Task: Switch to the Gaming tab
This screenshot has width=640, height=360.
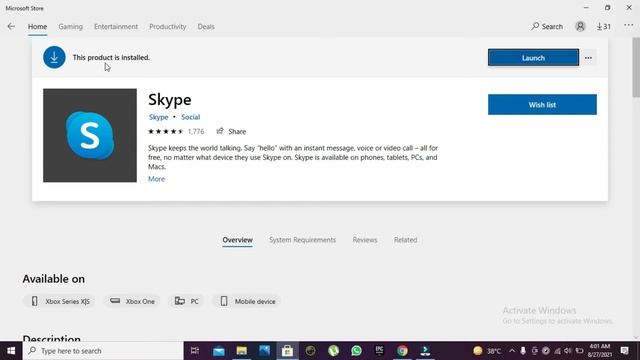Action: coord(70,27)
